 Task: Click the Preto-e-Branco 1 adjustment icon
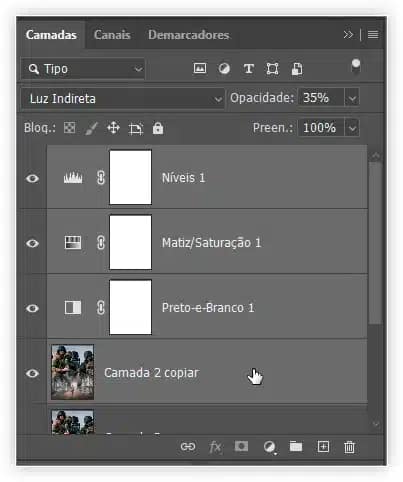[73, 307]
